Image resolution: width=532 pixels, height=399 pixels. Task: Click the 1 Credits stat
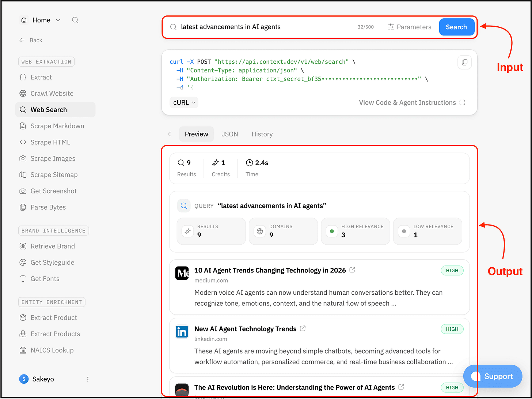221,168
